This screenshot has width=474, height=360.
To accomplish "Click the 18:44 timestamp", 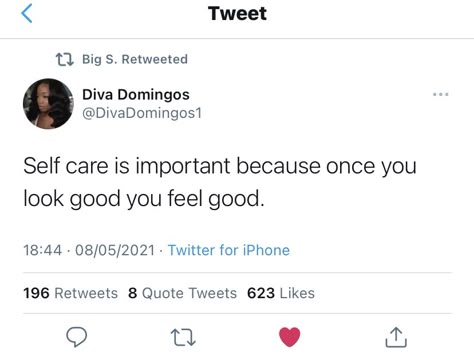I will (43, 250).
